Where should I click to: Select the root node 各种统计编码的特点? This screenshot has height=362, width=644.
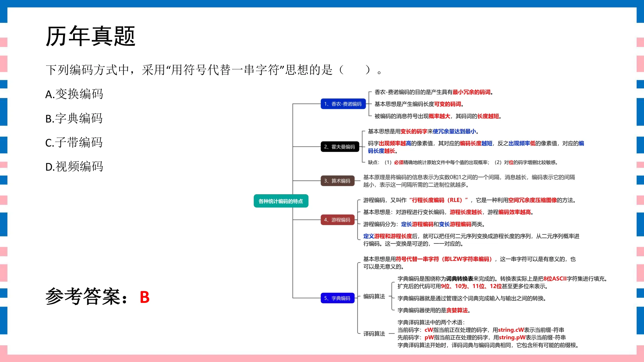(x=281, y=201)
